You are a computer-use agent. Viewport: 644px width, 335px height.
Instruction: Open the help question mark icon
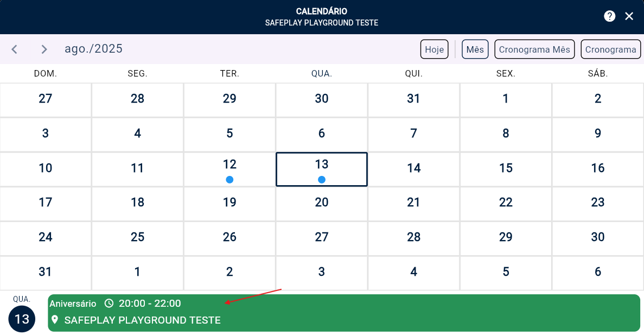coord(610,16)
